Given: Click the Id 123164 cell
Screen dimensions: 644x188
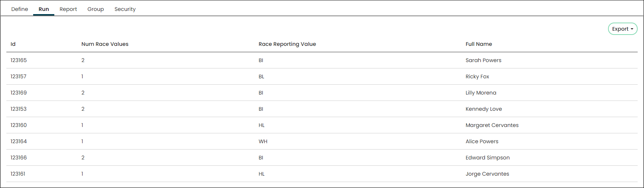Looking at the screenshot, I should point(18,141).
